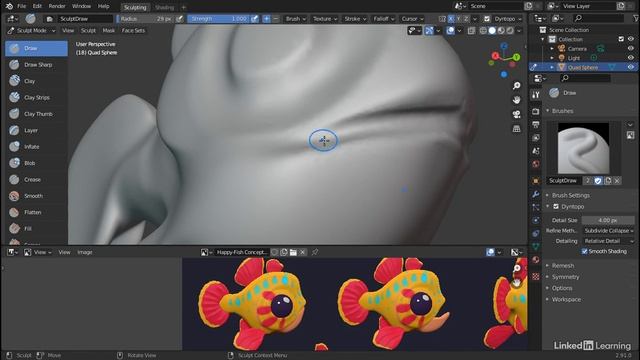Image resolution: width=640 pixels, height=360 pixels.
Task: Click the outliner filter funnel icon
Action: click(x=636, y=18)
